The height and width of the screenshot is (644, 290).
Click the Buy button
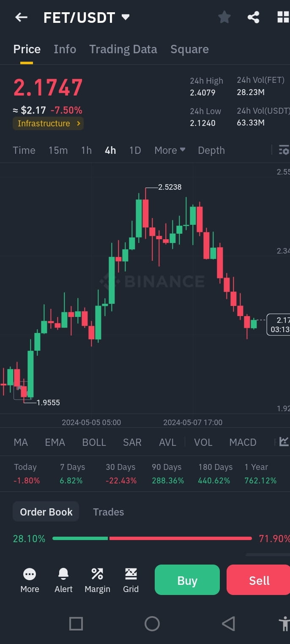click(187, 580)
